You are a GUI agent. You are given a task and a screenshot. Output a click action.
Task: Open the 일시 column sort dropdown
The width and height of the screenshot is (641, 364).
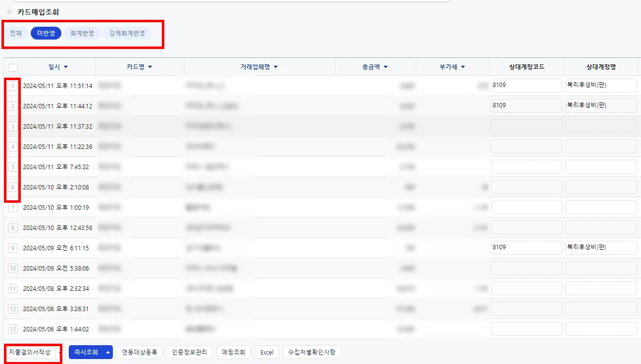coord(66,67)
